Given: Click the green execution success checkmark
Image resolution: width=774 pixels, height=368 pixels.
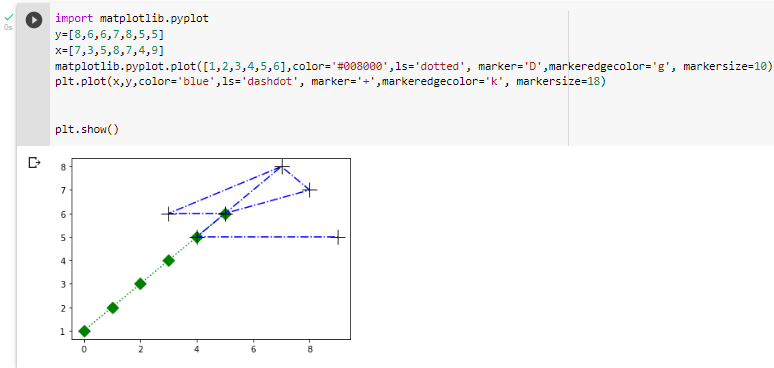Looking at the screenshot, I should pyautogui.click(x=8, y=17).
